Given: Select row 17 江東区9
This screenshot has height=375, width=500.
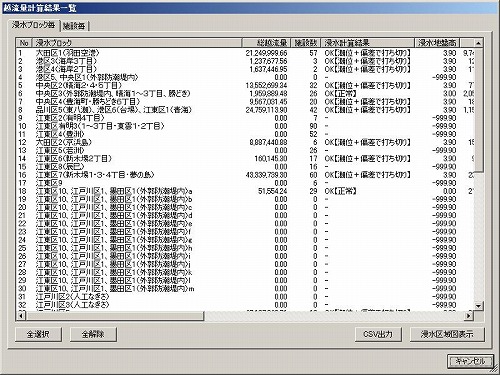Looking at the screenshot, I should pyautogui.click(x=245, y=183).
